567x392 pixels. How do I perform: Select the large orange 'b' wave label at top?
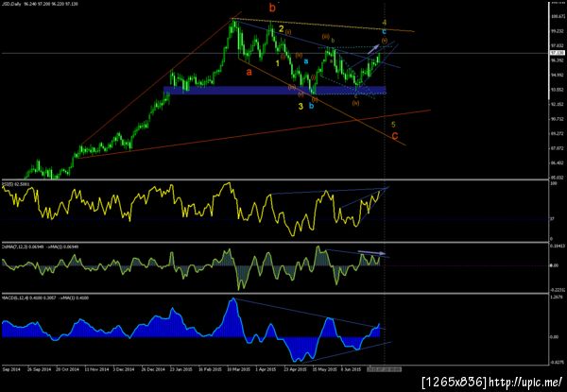click(272, 8)
